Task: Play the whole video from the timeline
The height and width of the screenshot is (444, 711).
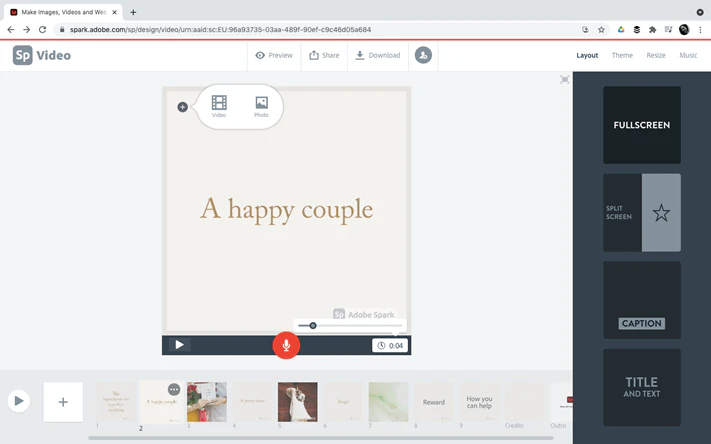Action: point(19,401)
